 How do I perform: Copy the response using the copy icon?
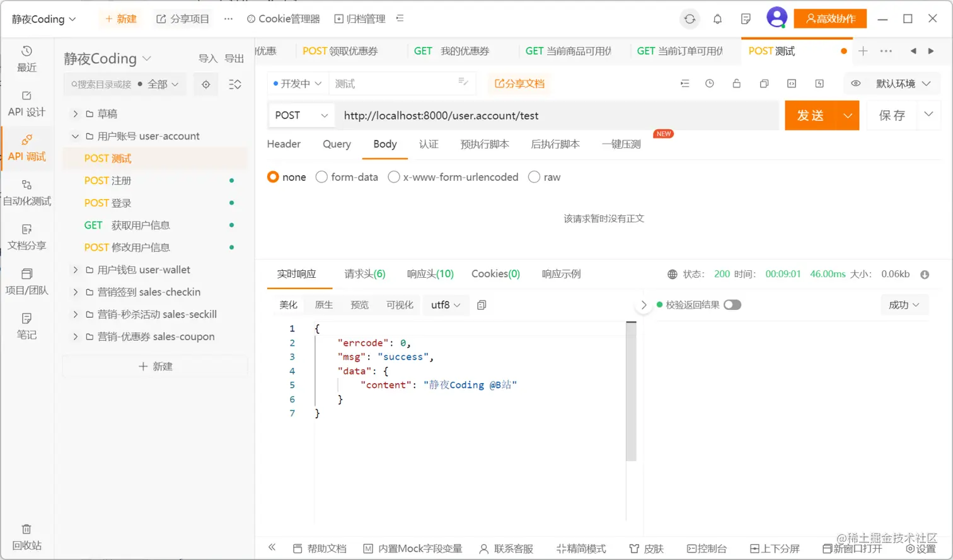pyautogui.click(x=482, y=305)
